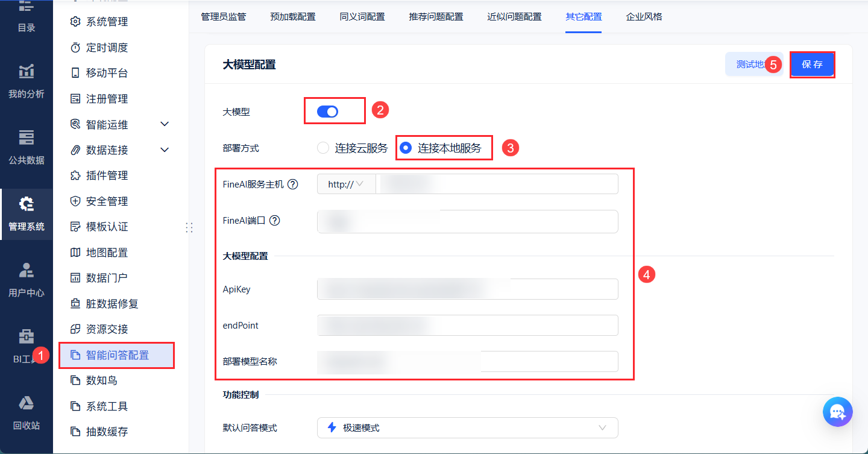
Task: Click the phone icon for 移动平台
Action: (x=75, y=73)
